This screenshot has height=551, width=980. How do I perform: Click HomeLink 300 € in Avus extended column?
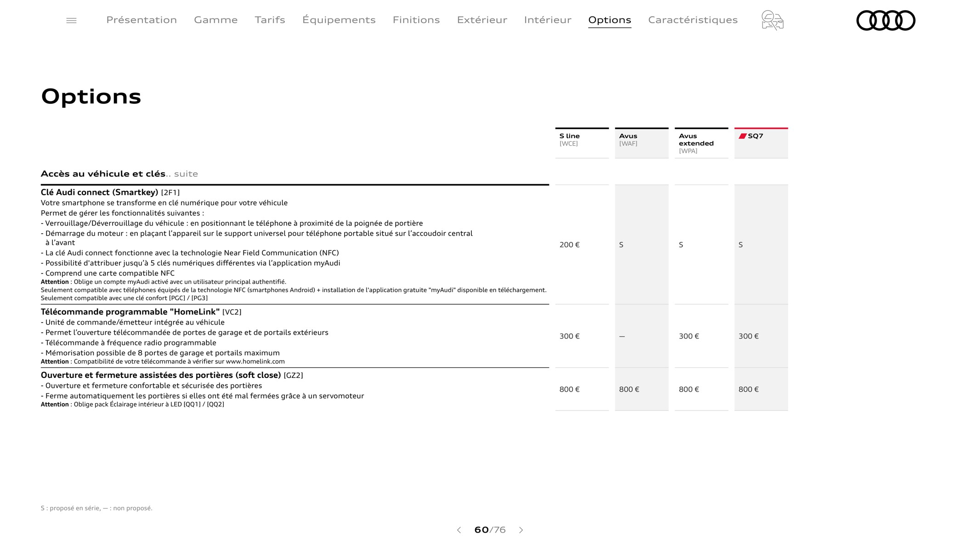pyautogui.click(x=689, y=336)
